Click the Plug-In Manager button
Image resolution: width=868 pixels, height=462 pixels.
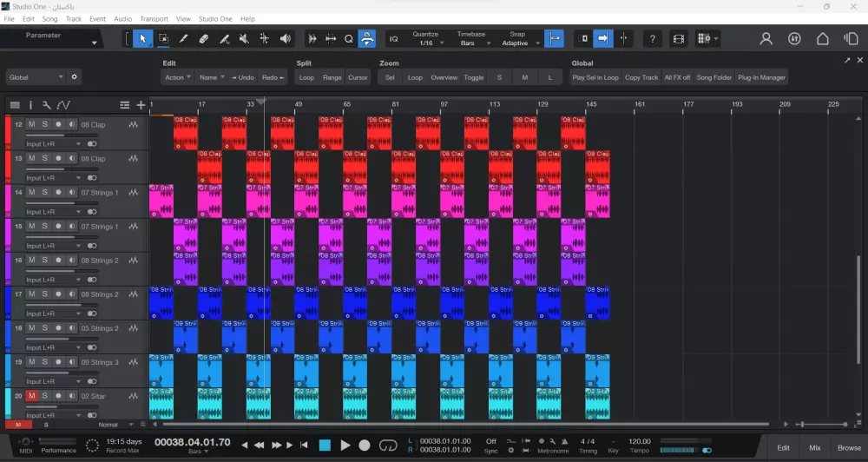point(761,77)
